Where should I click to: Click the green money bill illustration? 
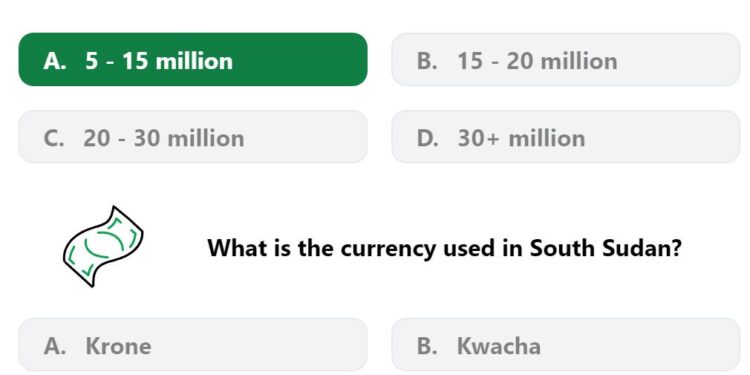[103, 246]
